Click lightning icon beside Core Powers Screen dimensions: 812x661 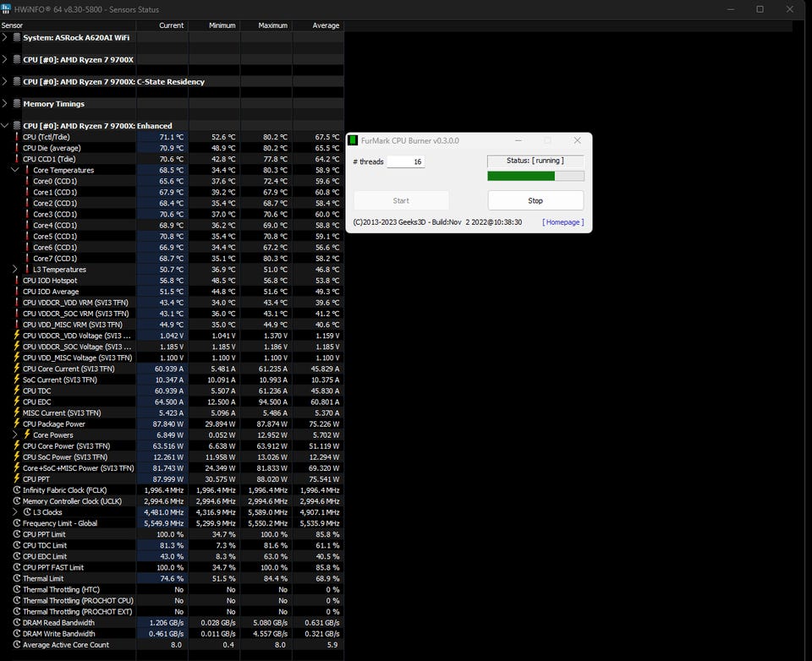(x=27, y=434)
